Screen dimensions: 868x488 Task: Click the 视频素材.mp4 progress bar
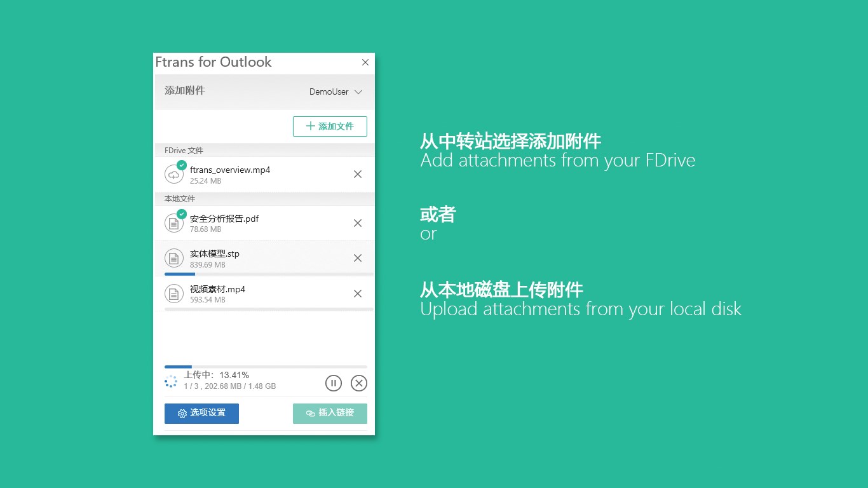[269, 309]
